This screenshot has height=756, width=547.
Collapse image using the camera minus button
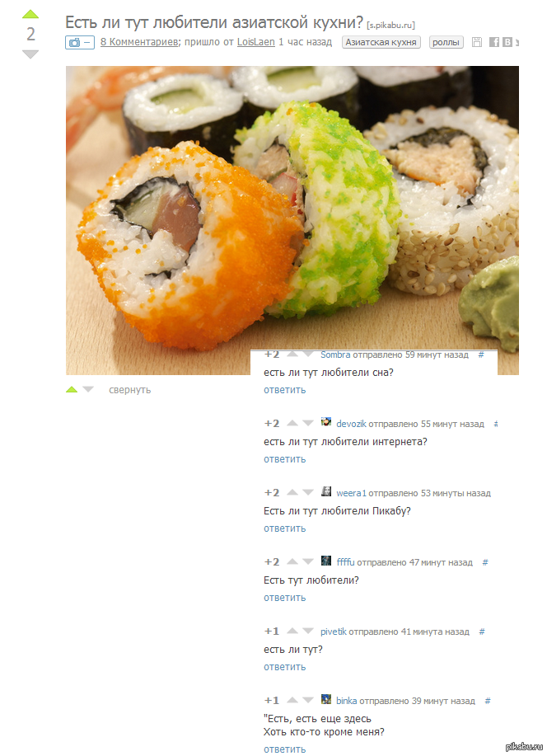[x=80, y=42]
